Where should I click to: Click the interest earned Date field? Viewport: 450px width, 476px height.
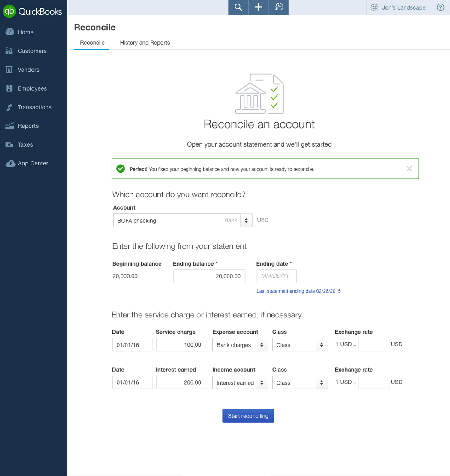[x=132, y=382]
